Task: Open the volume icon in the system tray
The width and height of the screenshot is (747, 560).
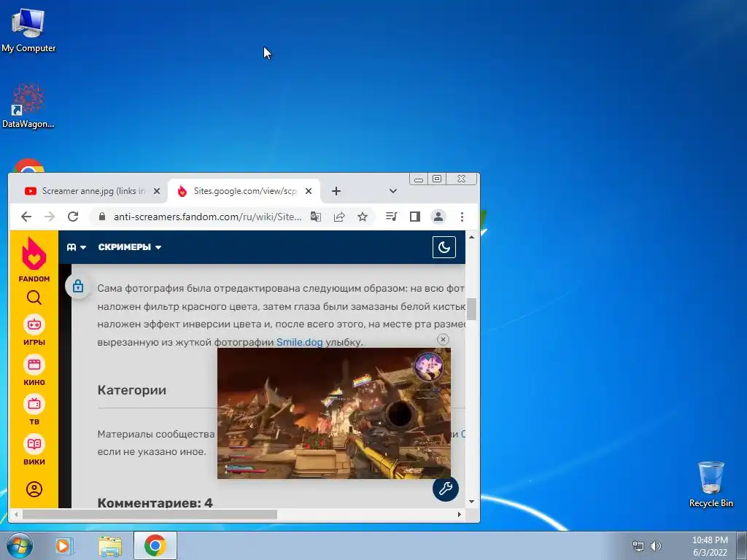Action: click(x=656, y=546)
